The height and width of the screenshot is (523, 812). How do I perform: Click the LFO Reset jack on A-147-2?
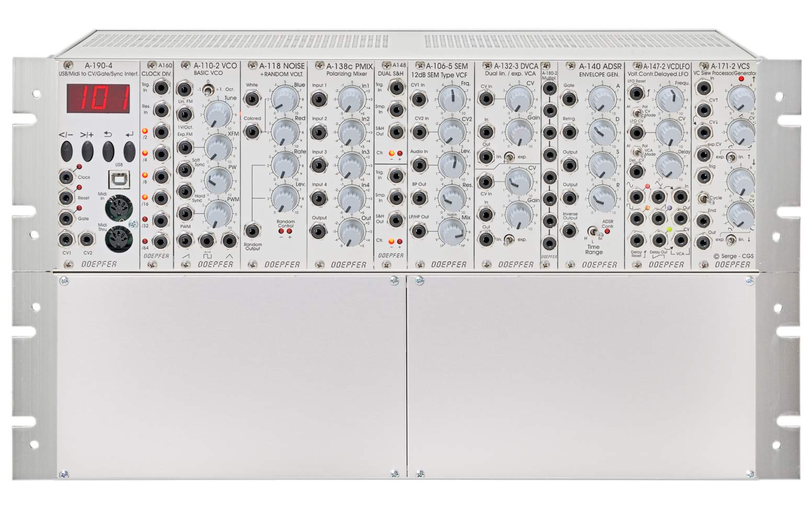(x=636, y=94)
